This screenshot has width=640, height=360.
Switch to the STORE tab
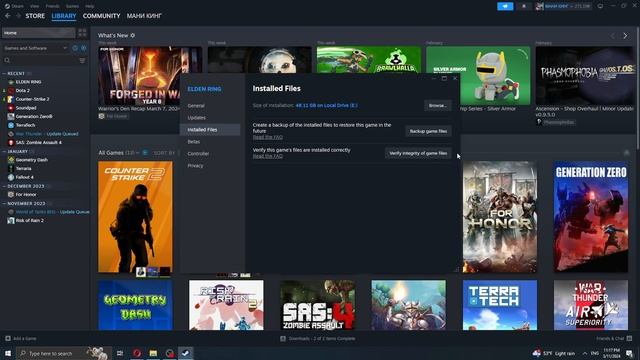coord(35,16)
